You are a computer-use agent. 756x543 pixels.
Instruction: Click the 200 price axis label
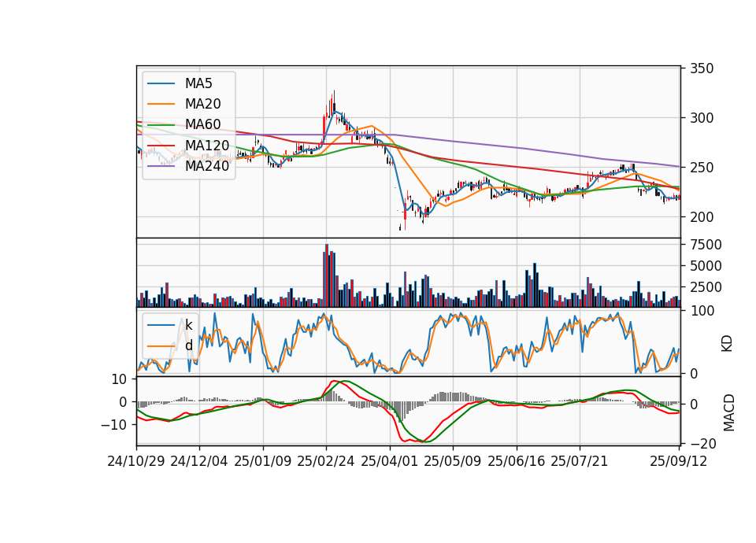click(702, 217)
